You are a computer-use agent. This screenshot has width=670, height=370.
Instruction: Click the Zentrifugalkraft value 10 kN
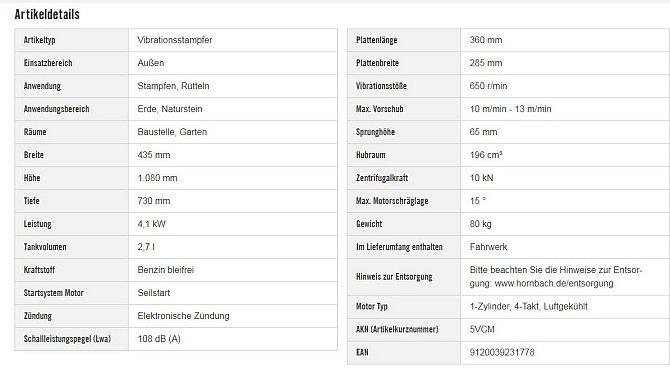481,178
